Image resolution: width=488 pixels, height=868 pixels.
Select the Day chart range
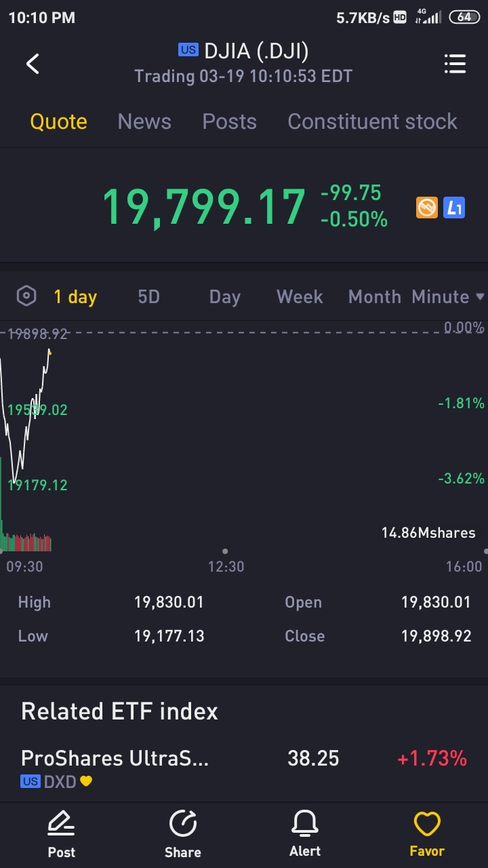pos(224,297)
